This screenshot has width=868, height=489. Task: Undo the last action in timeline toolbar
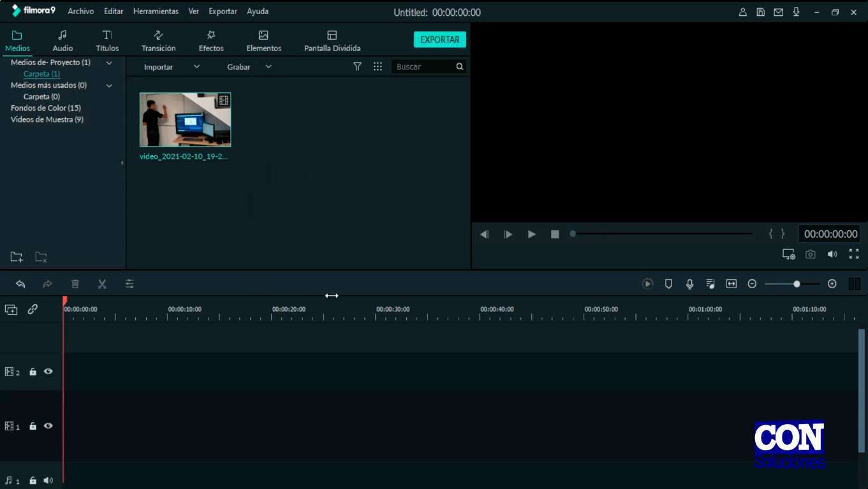click(20, 284)
